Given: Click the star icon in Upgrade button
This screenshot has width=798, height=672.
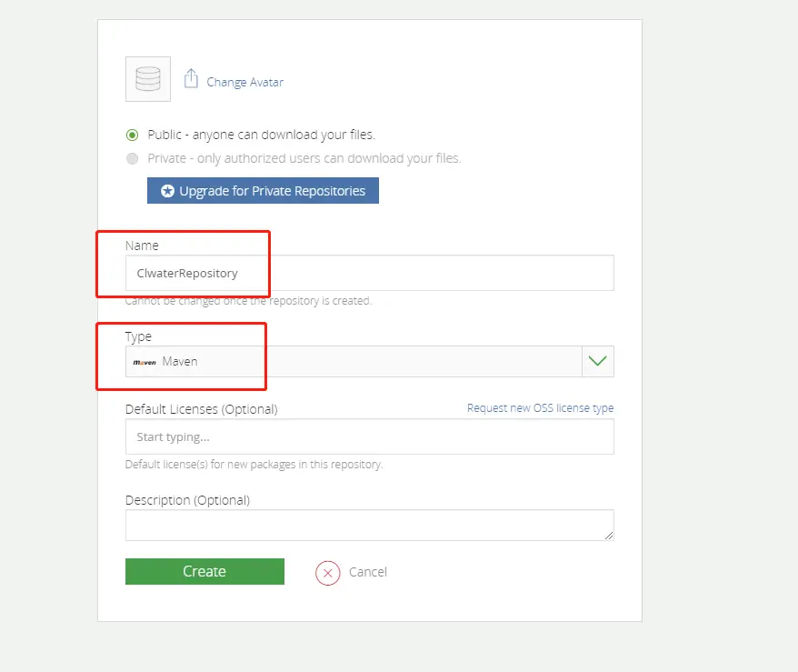Looking at the screenshot, I should click(x=167, y=191).
